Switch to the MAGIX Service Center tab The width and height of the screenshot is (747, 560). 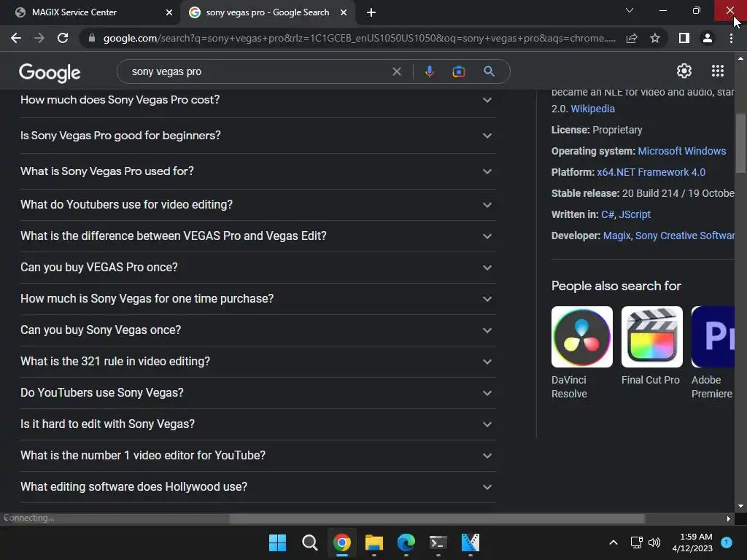[90, 12]
